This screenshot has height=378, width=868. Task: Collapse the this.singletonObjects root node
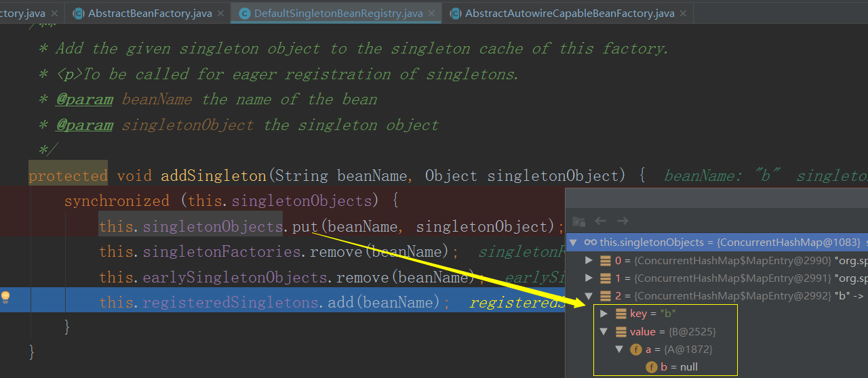point(573,243)
